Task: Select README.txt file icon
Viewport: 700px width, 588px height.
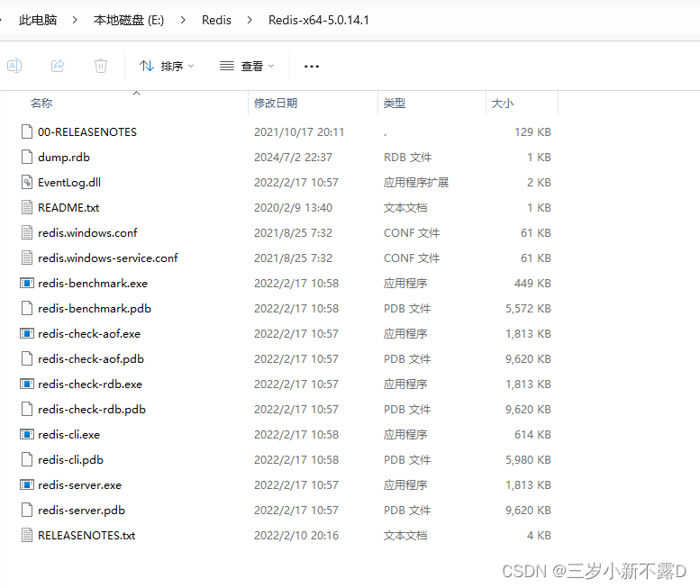Action: [x=27, y=207]
